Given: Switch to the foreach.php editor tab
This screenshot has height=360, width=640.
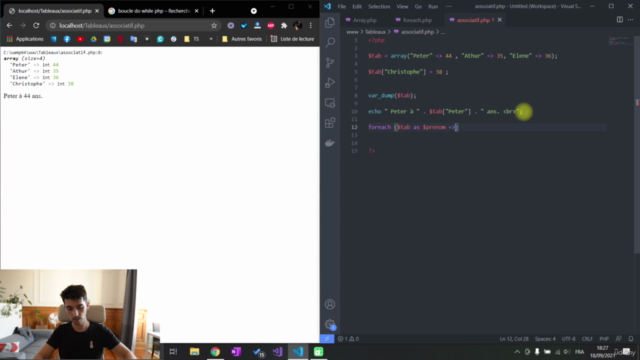Looking at the screenshot, I should 417,20.
